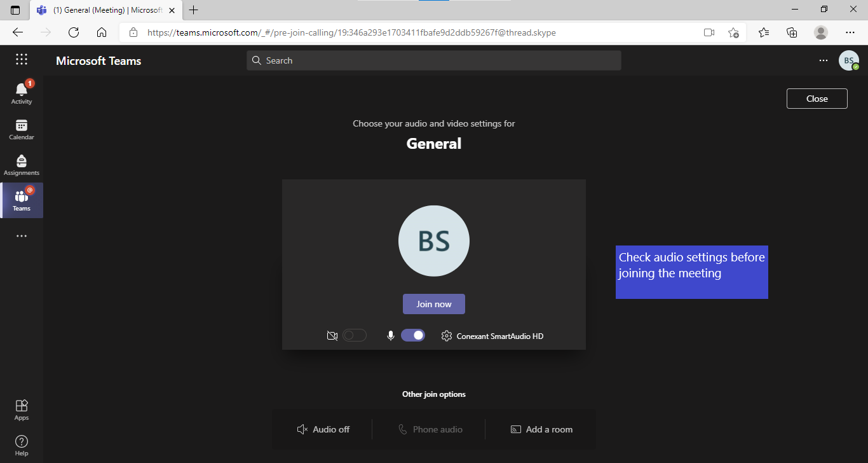Open device settings gear icon
The height and width of the screenshot is (463, 868).
[x=447, y=336]
